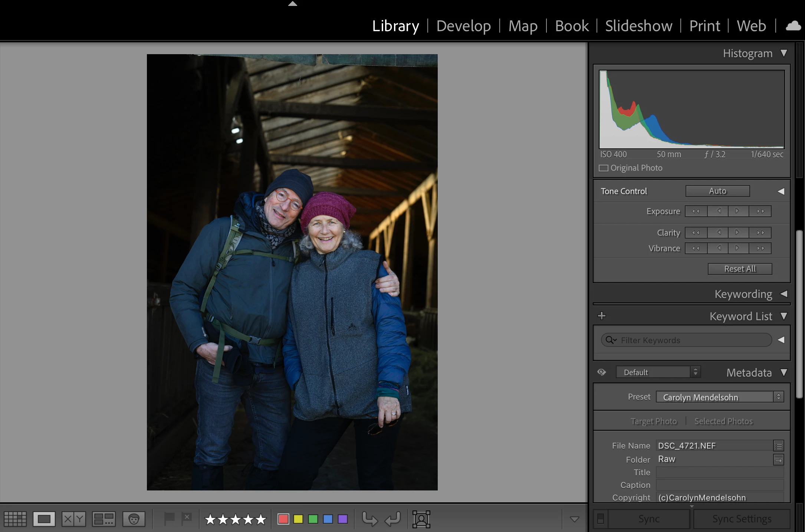Image resolution: width=805 pixels, height=532 pixels.
Task: Flag photo as picked
Action: 169,518
